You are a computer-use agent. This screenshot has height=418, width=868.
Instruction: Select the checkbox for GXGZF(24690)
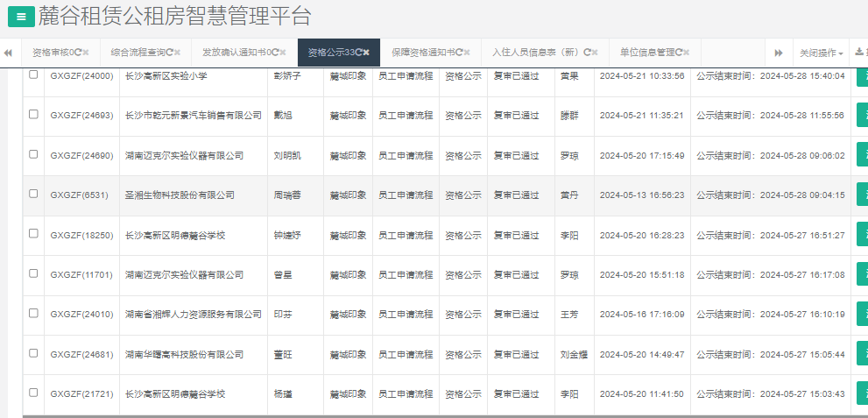(x=34, y=154)
